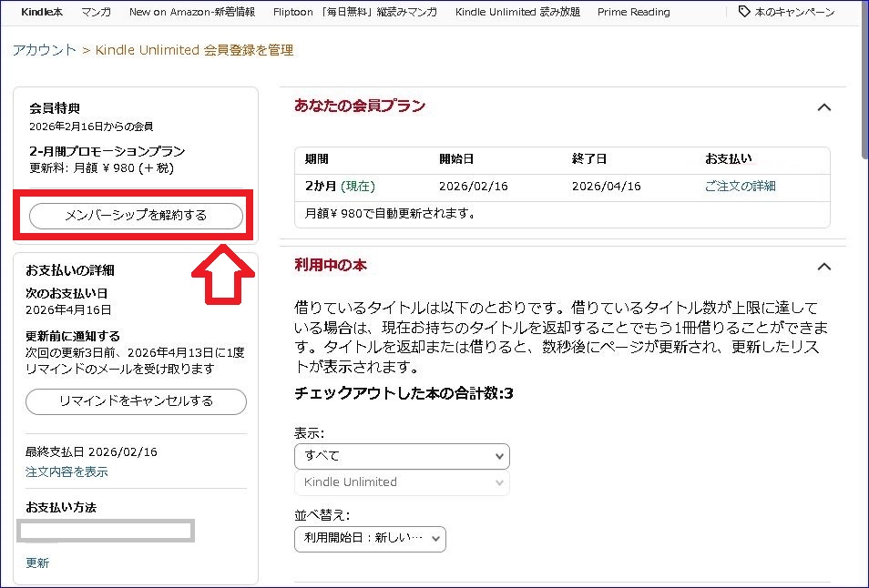Open the 表示 すべて dropdown

coord(402,456)
